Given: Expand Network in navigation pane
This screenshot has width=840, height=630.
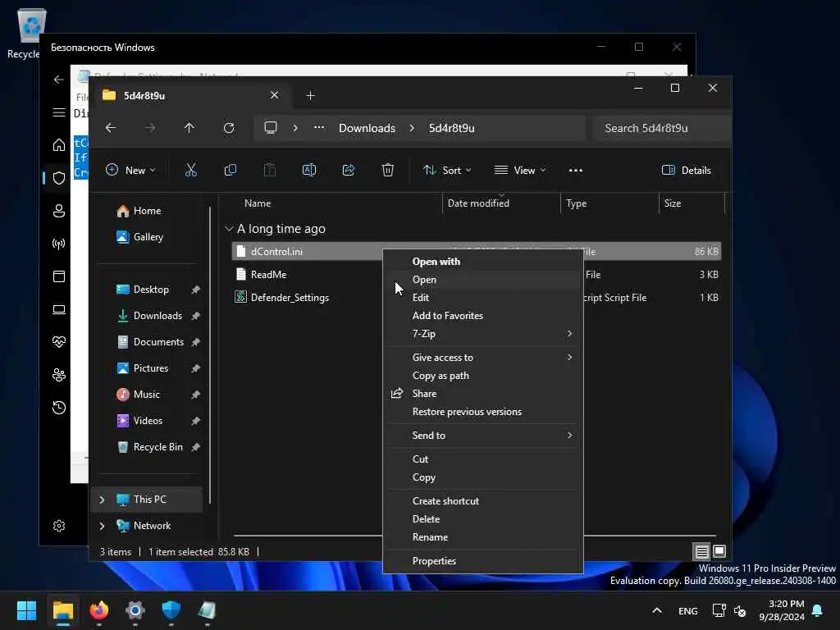Looking at the screenshot, I should click(102, 526).
